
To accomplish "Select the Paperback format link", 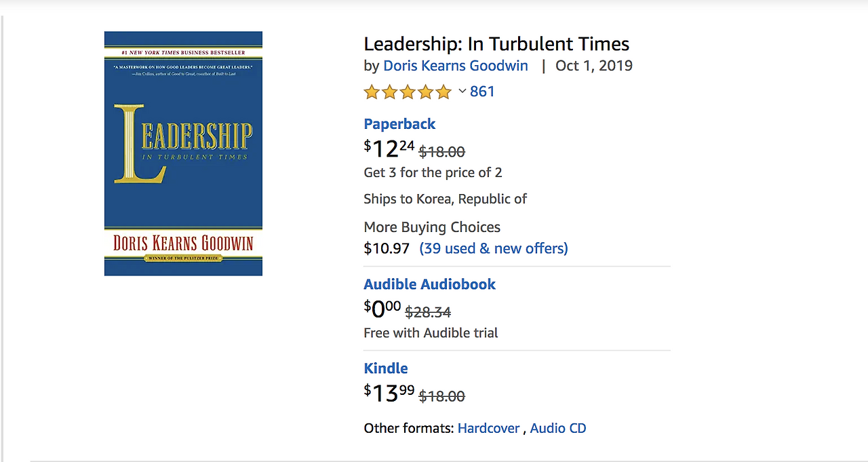I will coord(399,124).
